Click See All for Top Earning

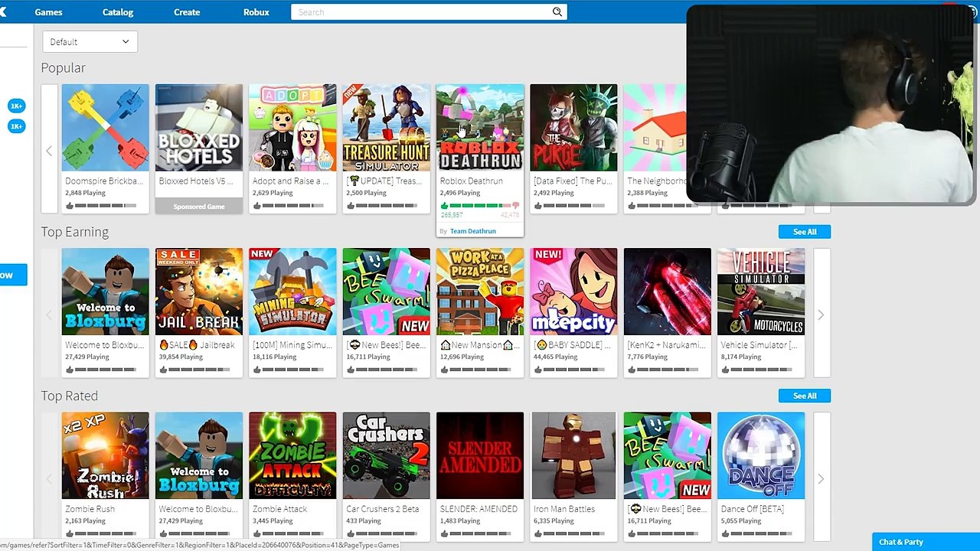tap(805, 232)
